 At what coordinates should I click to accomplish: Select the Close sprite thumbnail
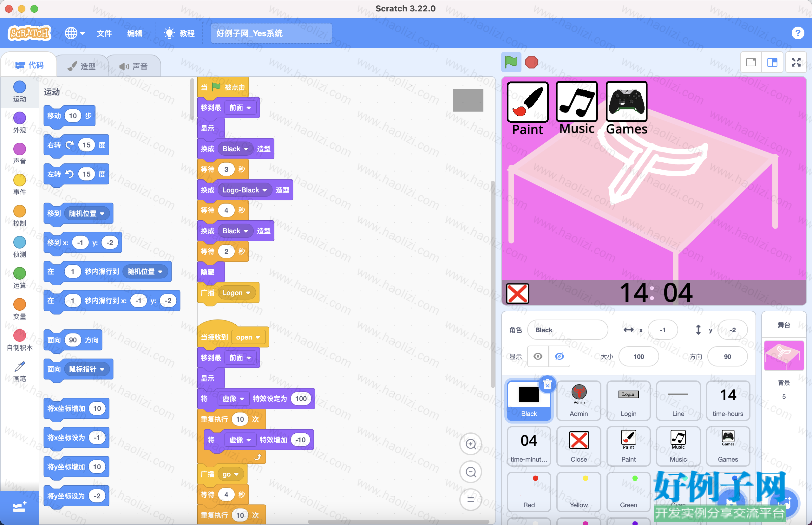[579, 446]
